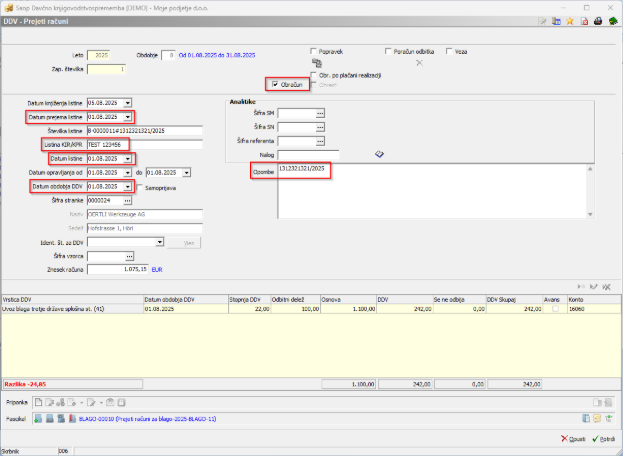
Task: Tick the Veza checkbox
Action: click(x=449, y=51)
